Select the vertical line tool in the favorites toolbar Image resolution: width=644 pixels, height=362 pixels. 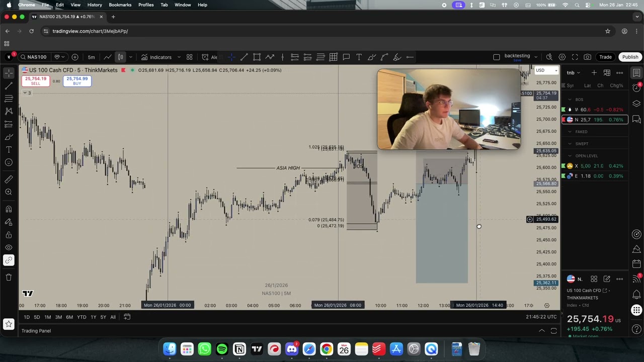tap(282, 57)
